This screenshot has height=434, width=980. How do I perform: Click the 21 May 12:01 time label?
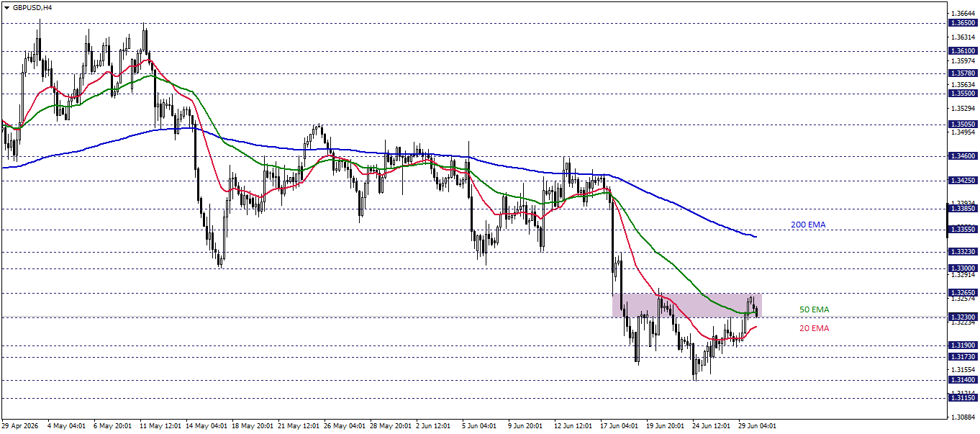click(299, 426)
